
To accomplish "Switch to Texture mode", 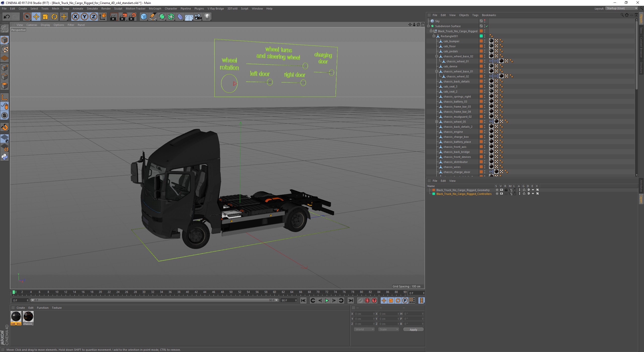I will pyautogui.click(x=5, y=49).
